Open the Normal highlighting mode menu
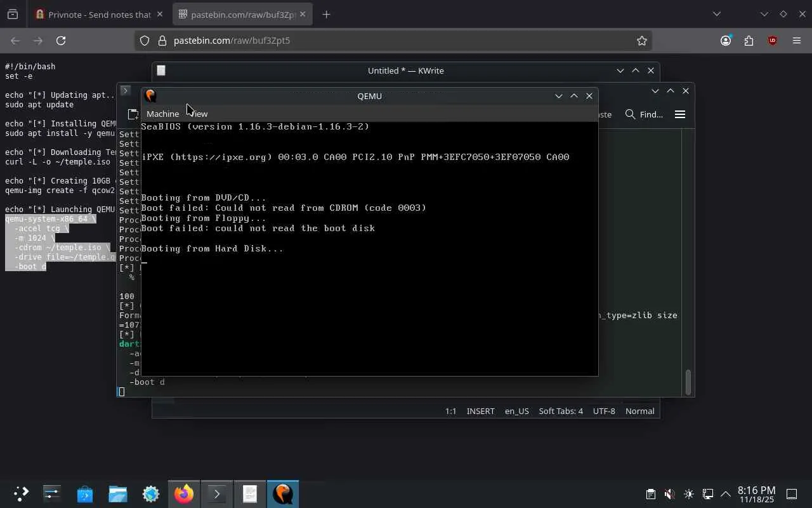The height and width of the screenshot is (508, 812). pyautogui.click(x=639, y=411)
